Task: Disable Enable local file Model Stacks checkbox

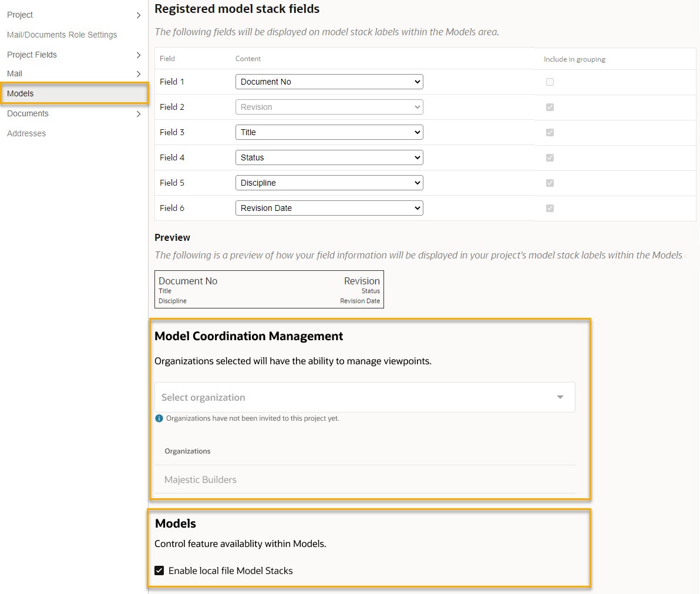Action: pos(159,570)
